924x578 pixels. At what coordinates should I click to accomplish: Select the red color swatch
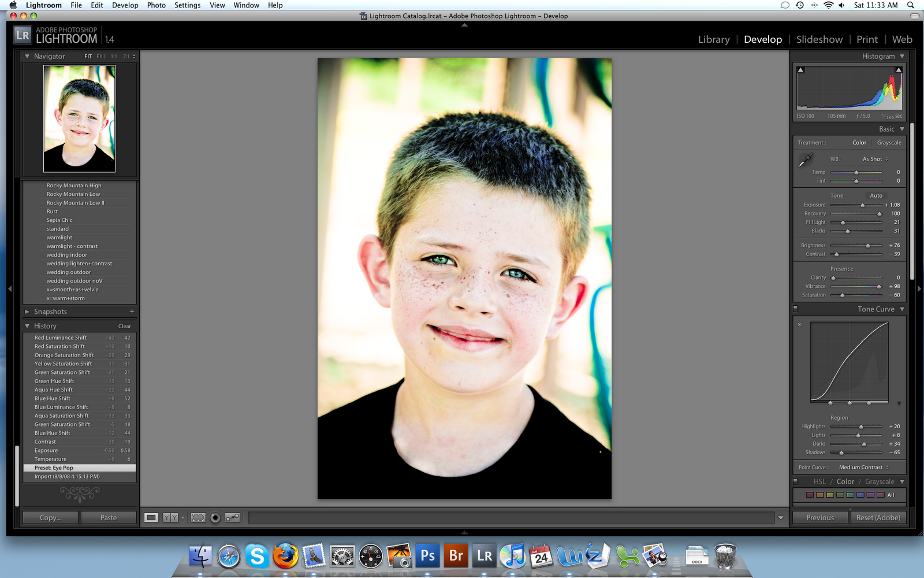(810, 495)
